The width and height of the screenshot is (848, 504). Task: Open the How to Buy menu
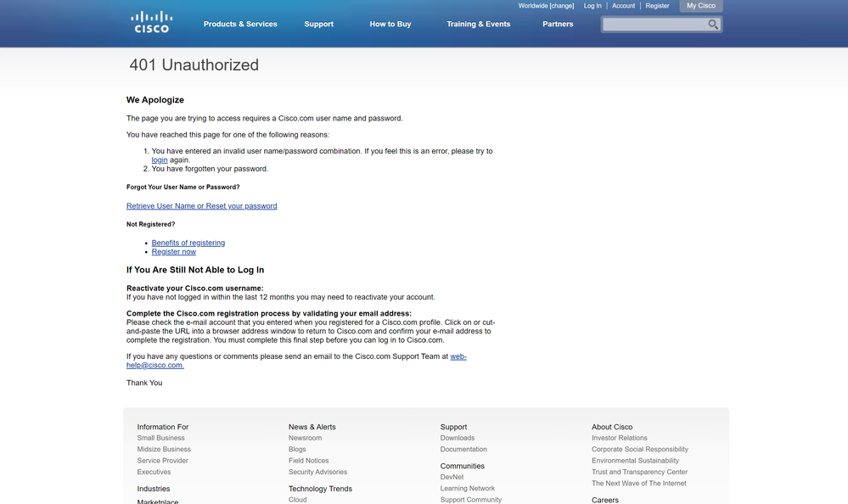(390, 24)
